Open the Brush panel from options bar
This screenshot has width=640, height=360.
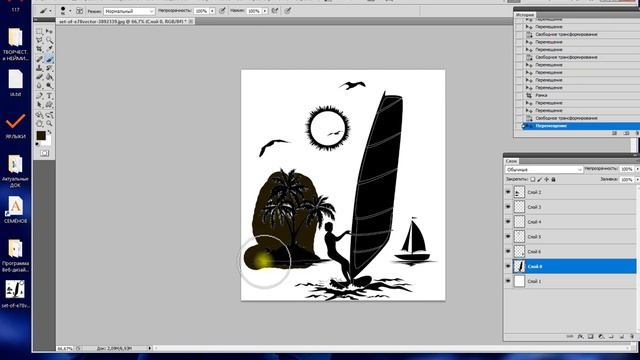point(80,11)
